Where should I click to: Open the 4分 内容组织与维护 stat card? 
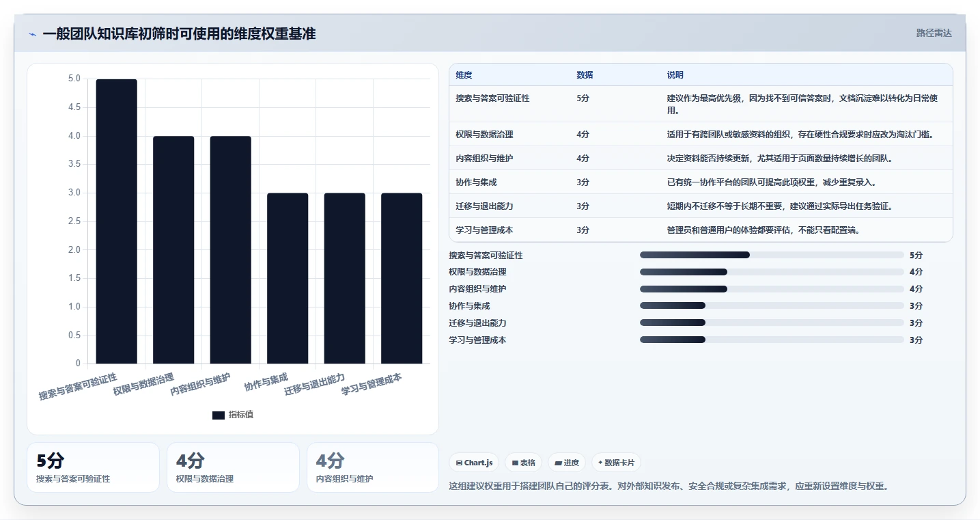click(x=373, y=467)
